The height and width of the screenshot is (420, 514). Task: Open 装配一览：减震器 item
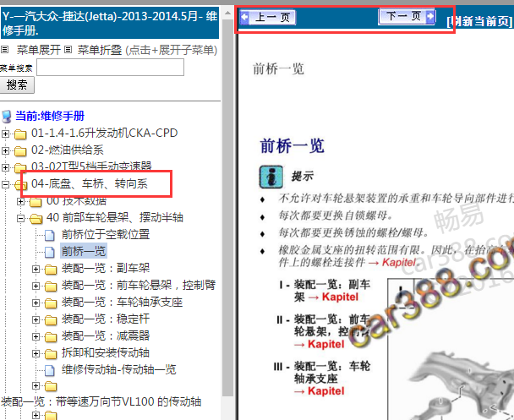point(106,335)
